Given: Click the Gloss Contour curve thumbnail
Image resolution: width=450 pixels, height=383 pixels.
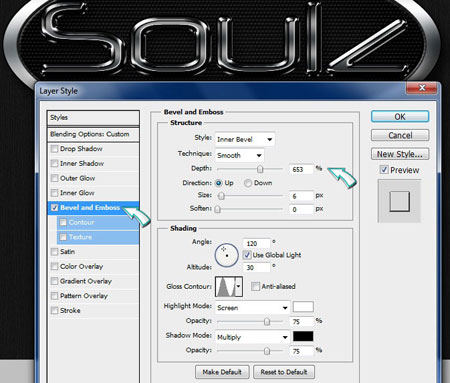Looking at the screenshot, I should [225, 286].
